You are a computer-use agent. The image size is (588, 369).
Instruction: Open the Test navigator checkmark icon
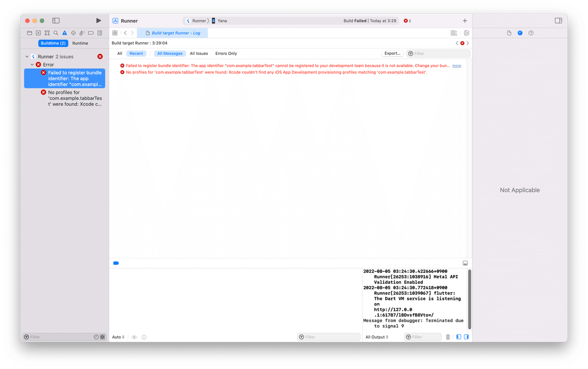point(73,33)
